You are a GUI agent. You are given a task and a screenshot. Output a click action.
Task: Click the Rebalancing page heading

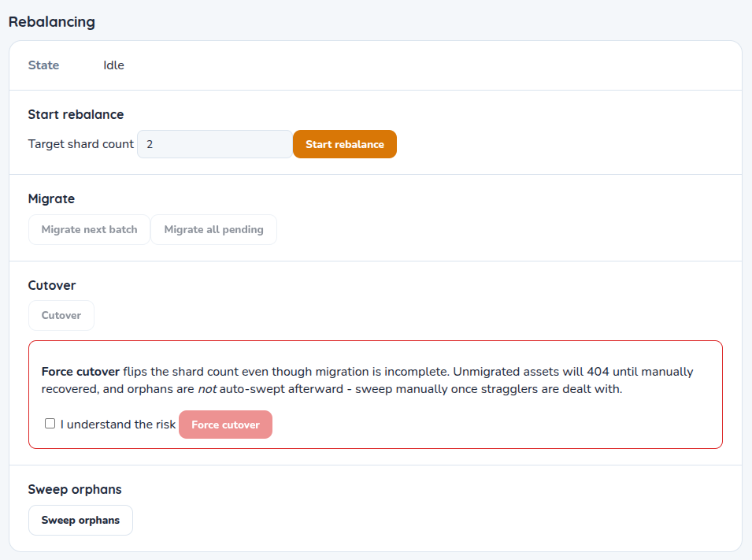[52, 22]
